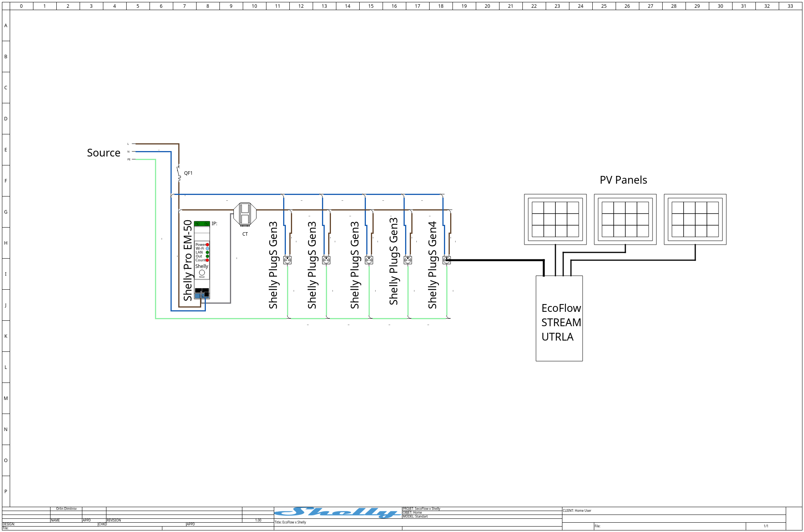Image resolution: width=804 pixels, height=532 pixels.
Task: Click the PlugS Gen4 socket symbol
Action: pos(447,260)
